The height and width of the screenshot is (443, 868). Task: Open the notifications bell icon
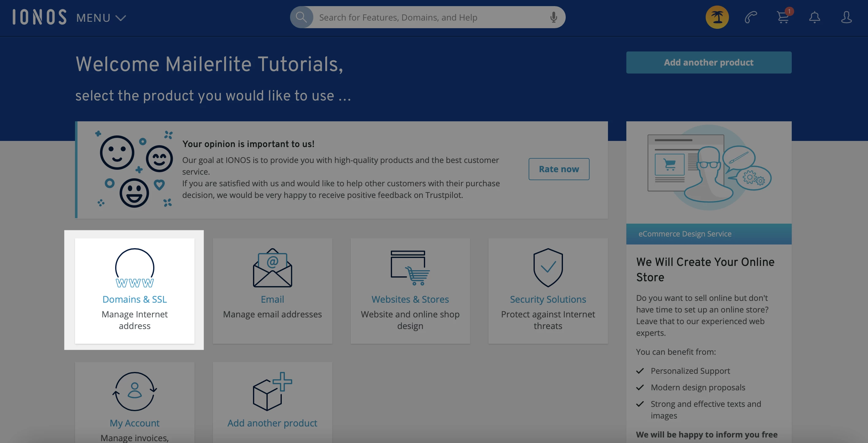click(814, 17)
